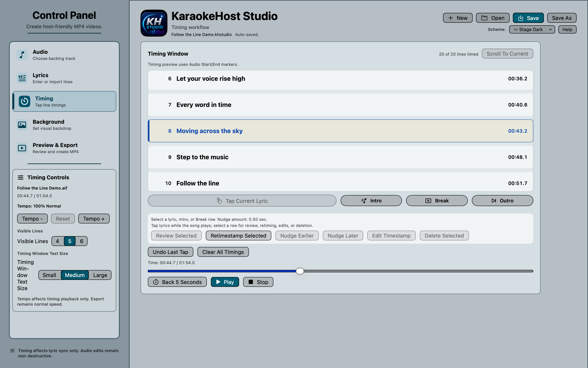Click Nudge Earlier

coord(297,236)
